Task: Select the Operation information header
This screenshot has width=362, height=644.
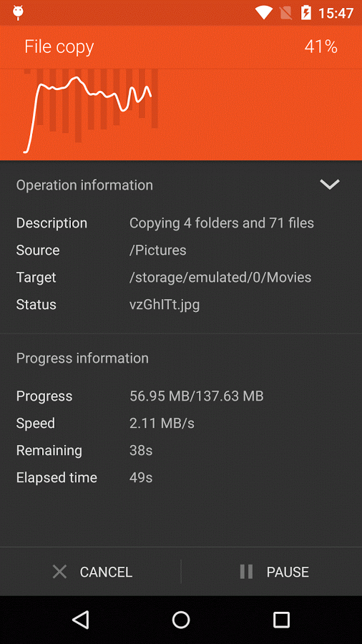Action: [x=84, y=185]
